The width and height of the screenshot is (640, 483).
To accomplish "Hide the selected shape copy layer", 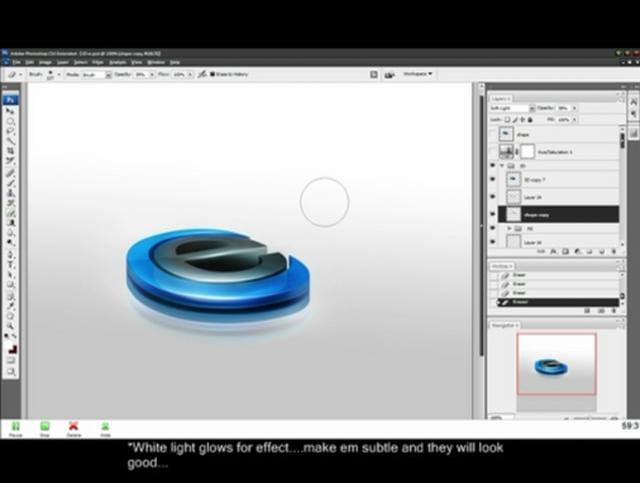I will coord(493,214).
